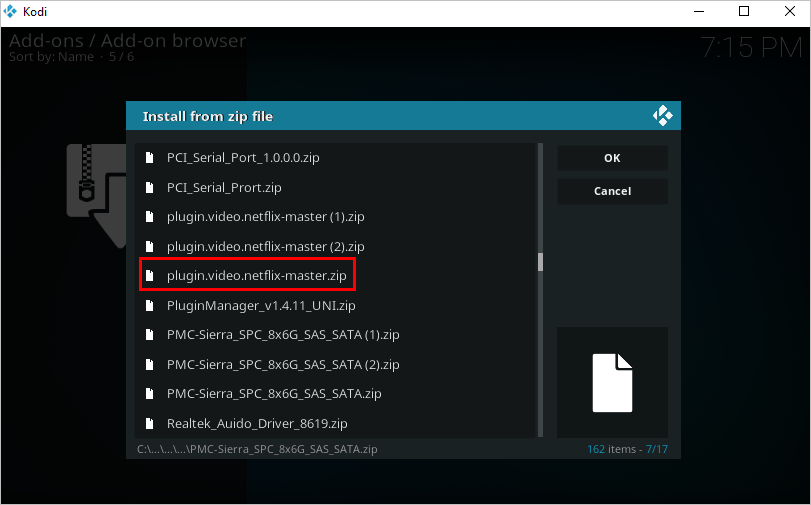Click the Kodi icon in title bar

10,11
